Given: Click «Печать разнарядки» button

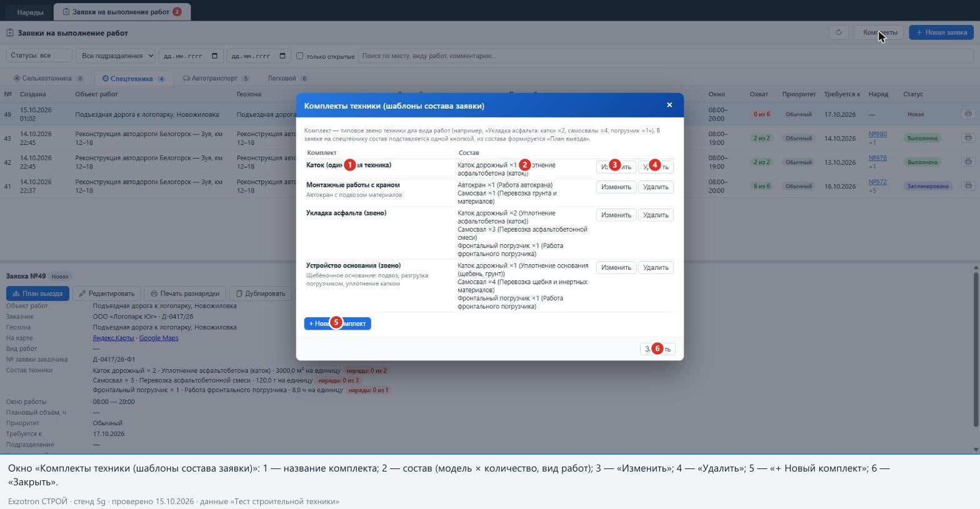Looking at the screenshot, I should point(185,294).
